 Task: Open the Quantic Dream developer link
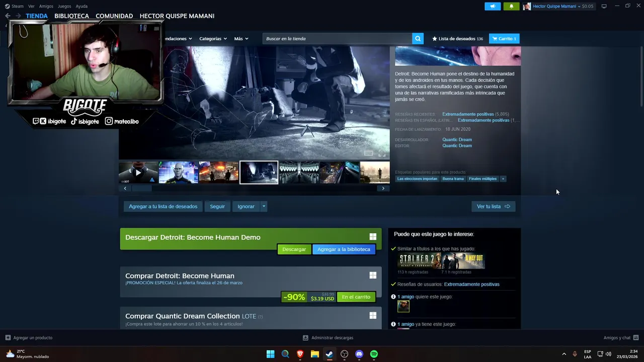click(457, 140)
